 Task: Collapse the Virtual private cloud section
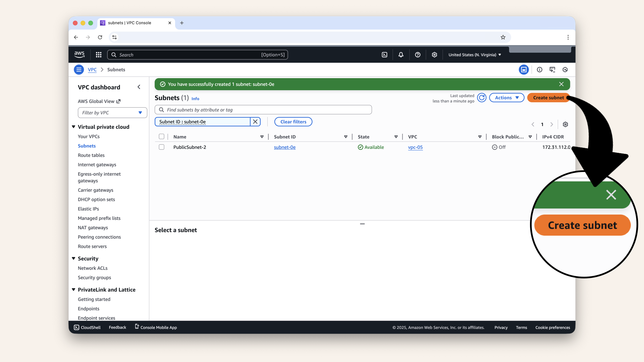coord(73,127)
